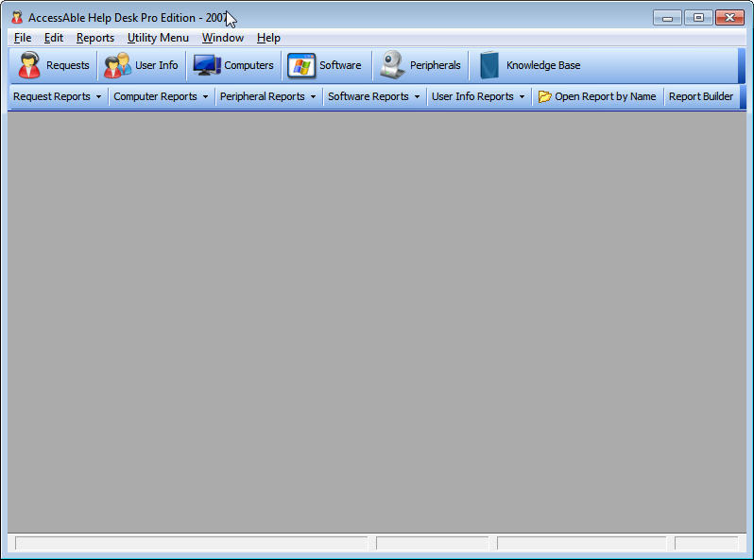754x560 pixels.
Task: Expand the Software Reports dropdown arrow
Action: point(417,96)
